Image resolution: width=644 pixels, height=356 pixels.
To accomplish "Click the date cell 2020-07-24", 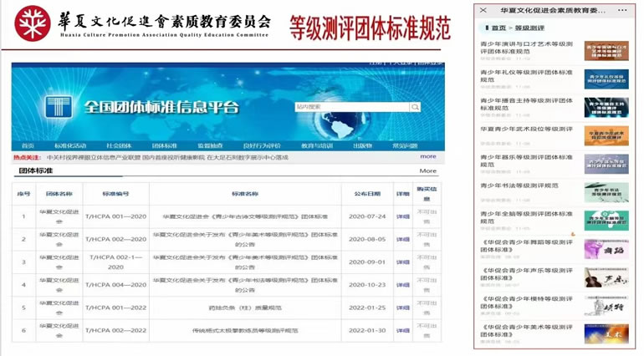I will (367, 216).
